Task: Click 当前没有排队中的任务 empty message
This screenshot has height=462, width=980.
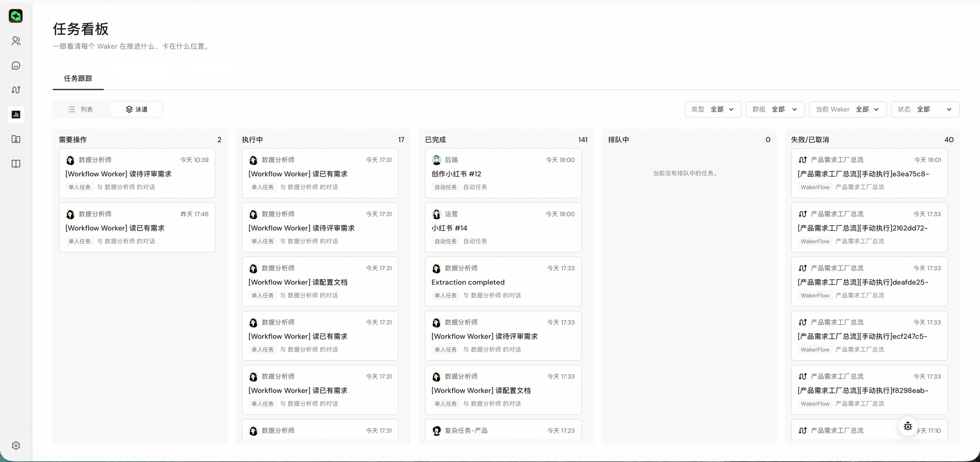Action: click(x=685, y=173)
